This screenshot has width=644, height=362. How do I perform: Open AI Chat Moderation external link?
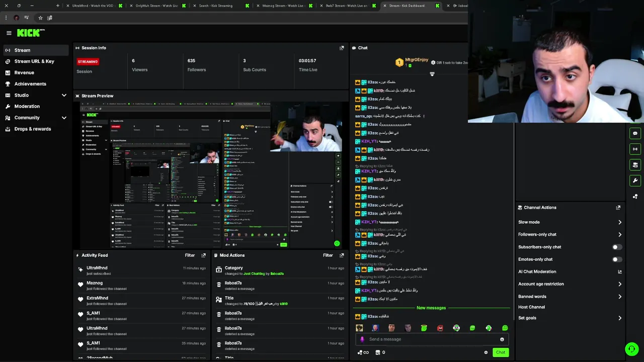click(619, 271)
